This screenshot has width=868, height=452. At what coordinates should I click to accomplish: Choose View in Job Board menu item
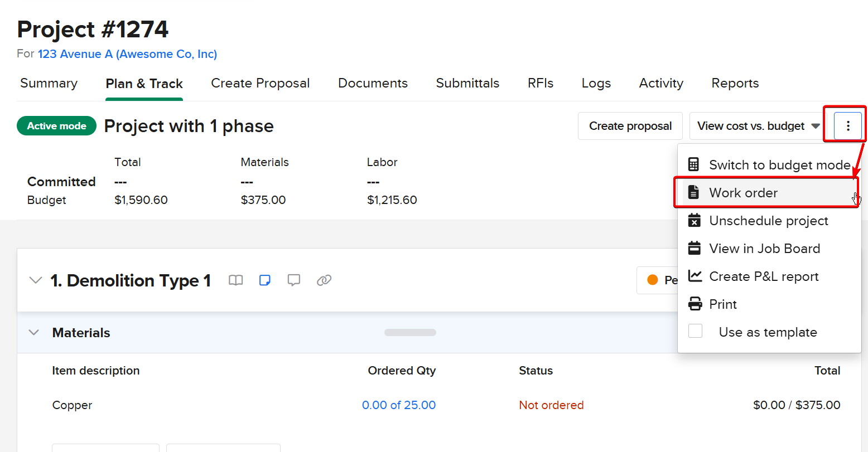[764, 249]
